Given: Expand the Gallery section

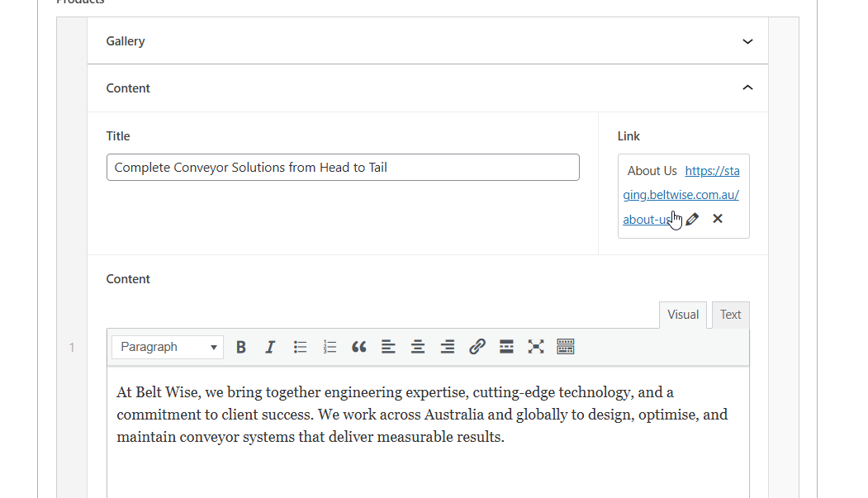Looking at the screenshot, I should tap(747, 41).
